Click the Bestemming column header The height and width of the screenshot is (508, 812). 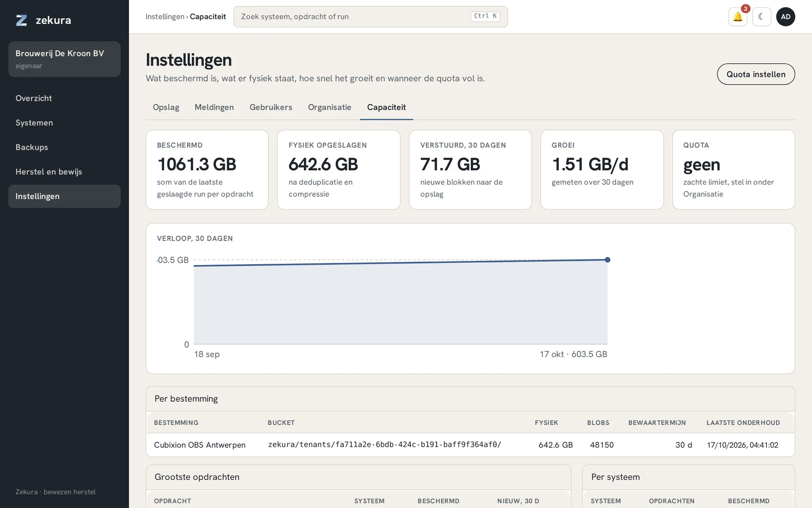pyautogui.click(x=176, y=423)
